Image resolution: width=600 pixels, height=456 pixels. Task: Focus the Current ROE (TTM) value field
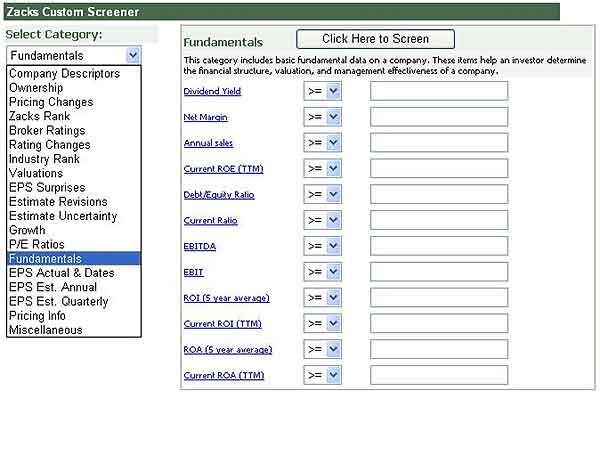(x=439, y=168)
